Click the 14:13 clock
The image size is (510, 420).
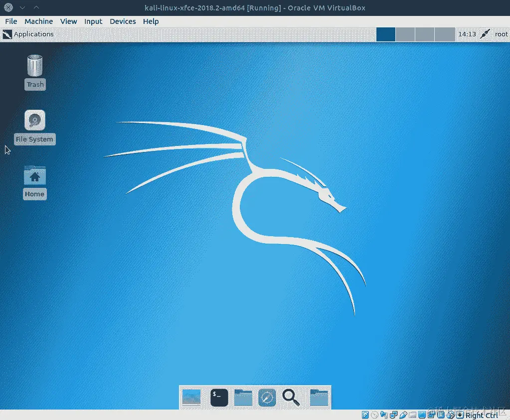pyautogui.click(x=467, y=34)
